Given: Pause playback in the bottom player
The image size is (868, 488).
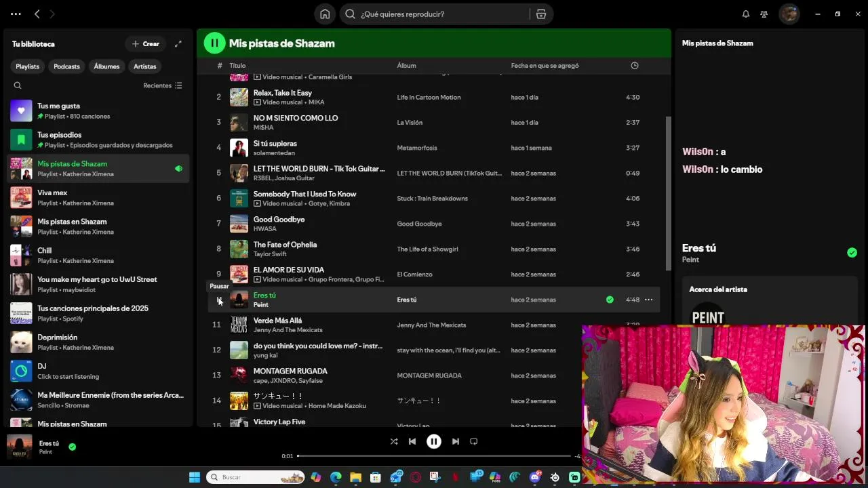Looking at the screenshot, I should click(x=434, y=441).
